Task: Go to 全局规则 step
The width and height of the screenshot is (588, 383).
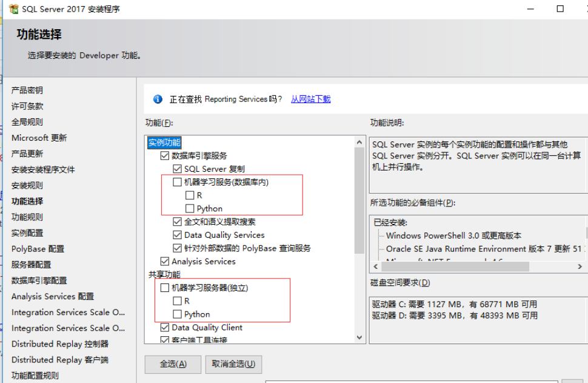Action: click(x=27, y=122)
